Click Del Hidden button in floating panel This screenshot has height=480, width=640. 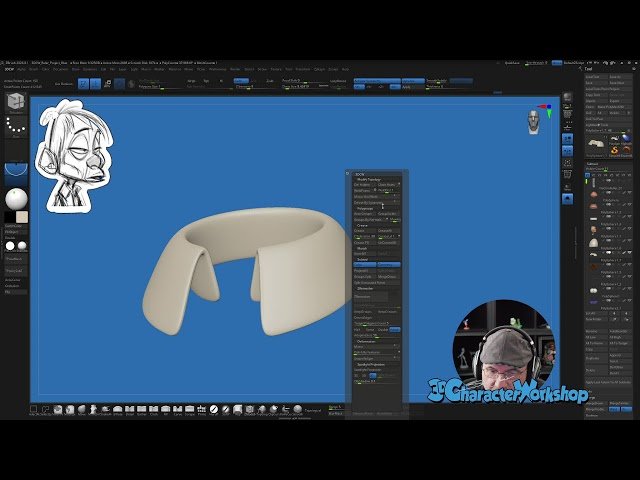click(x=363, y=184)
